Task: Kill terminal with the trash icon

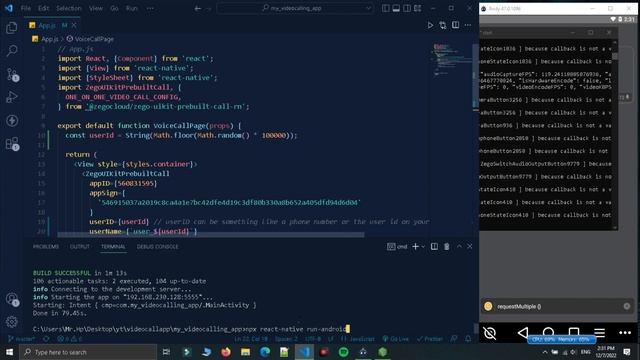Action: (447, 247)
